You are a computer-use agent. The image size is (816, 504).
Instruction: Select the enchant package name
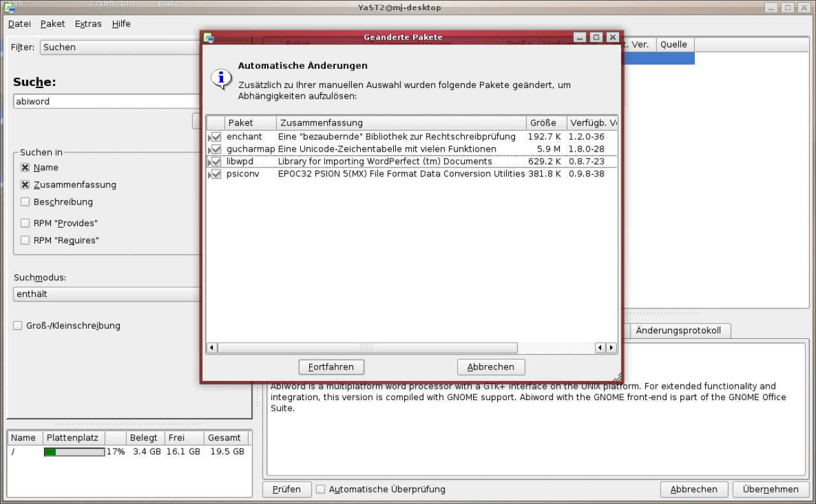point(244,137)
